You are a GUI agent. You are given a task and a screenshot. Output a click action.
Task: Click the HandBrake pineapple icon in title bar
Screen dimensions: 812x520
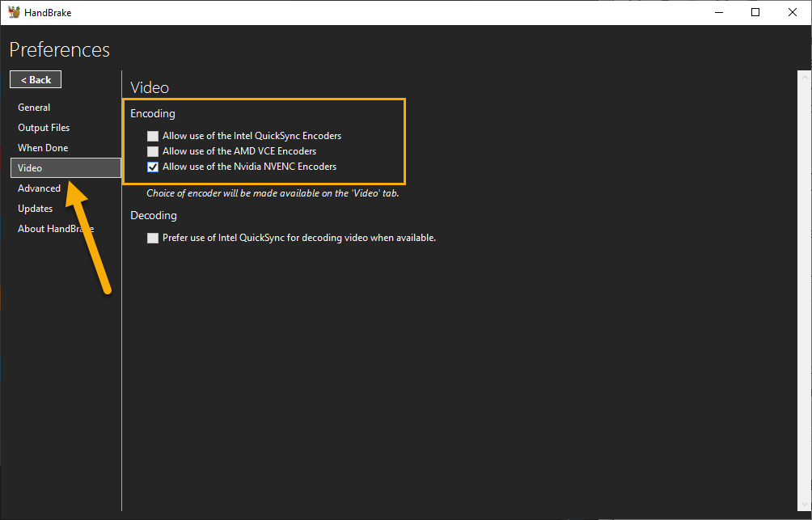point(13,12)
